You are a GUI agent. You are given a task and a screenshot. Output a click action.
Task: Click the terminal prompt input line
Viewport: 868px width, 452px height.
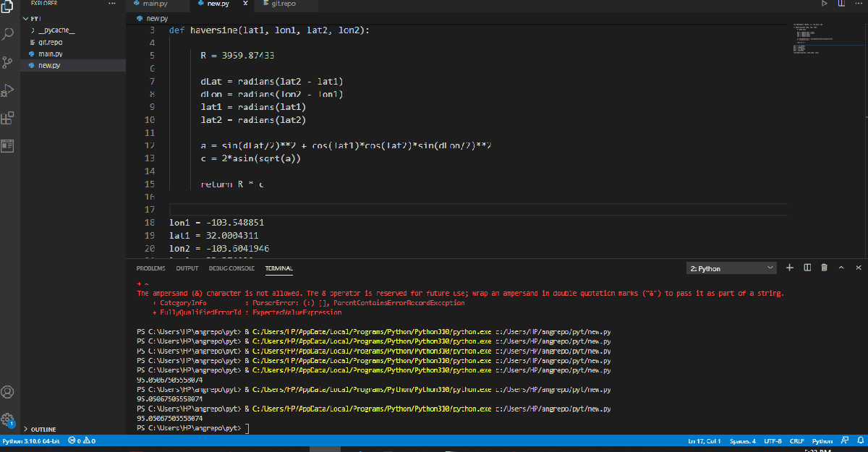click(x=192, y=428)
